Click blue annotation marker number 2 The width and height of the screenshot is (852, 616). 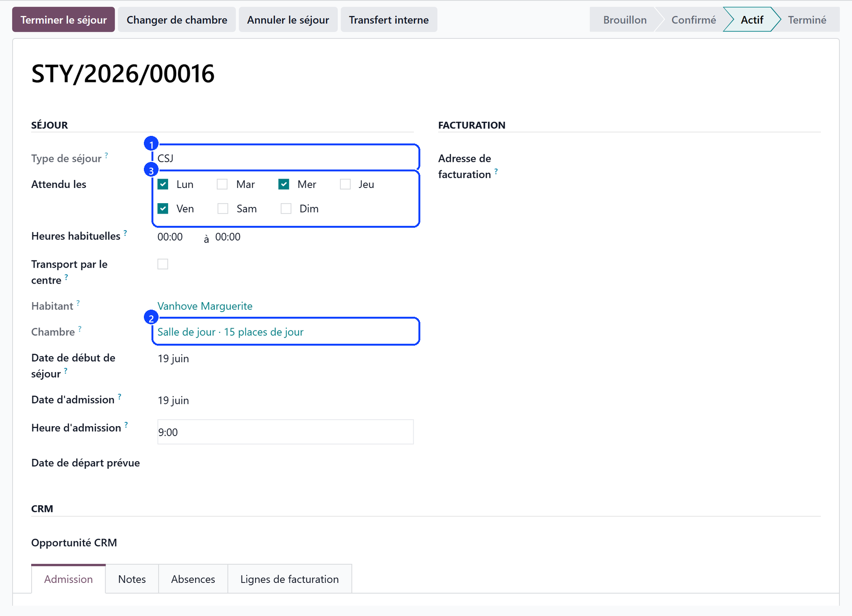[x=151, y=318]
